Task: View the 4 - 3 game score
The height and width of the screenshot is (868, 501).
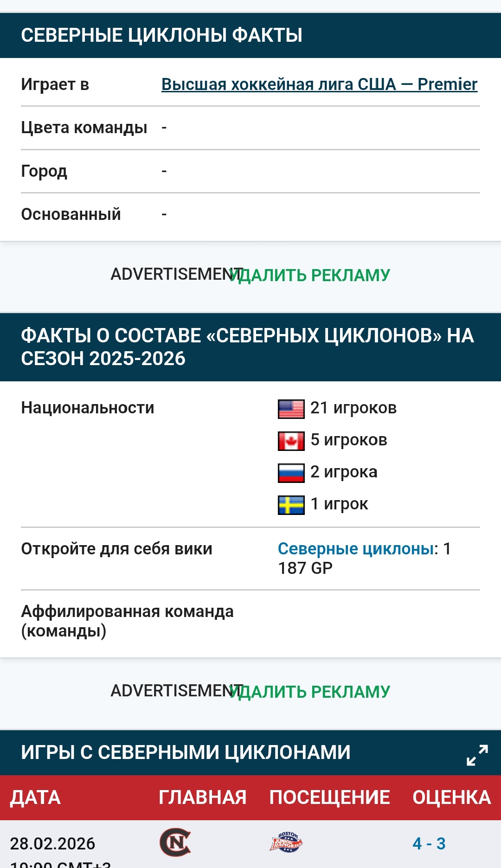Action: (429, 843)
